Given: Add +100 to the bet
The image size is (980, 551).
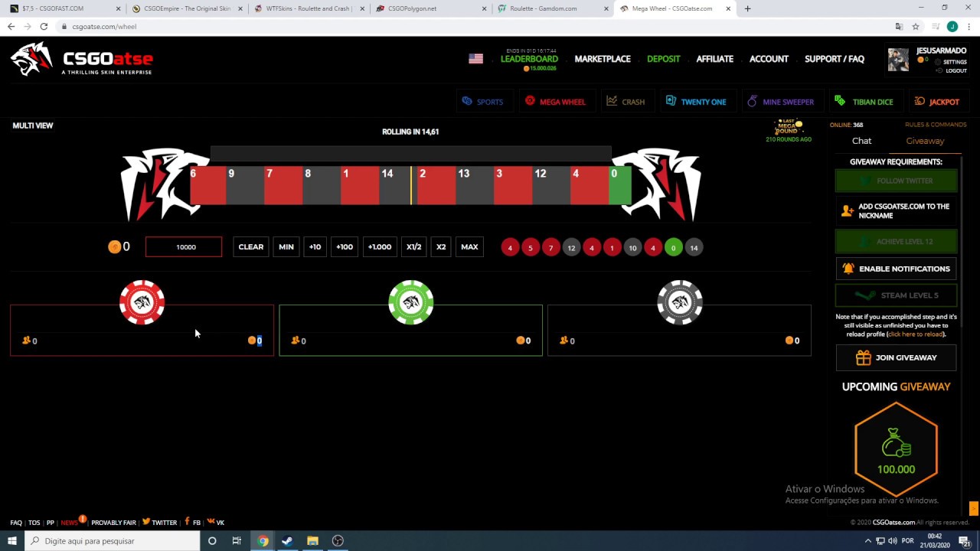Looking at the screenshot, I should (345, 247).
